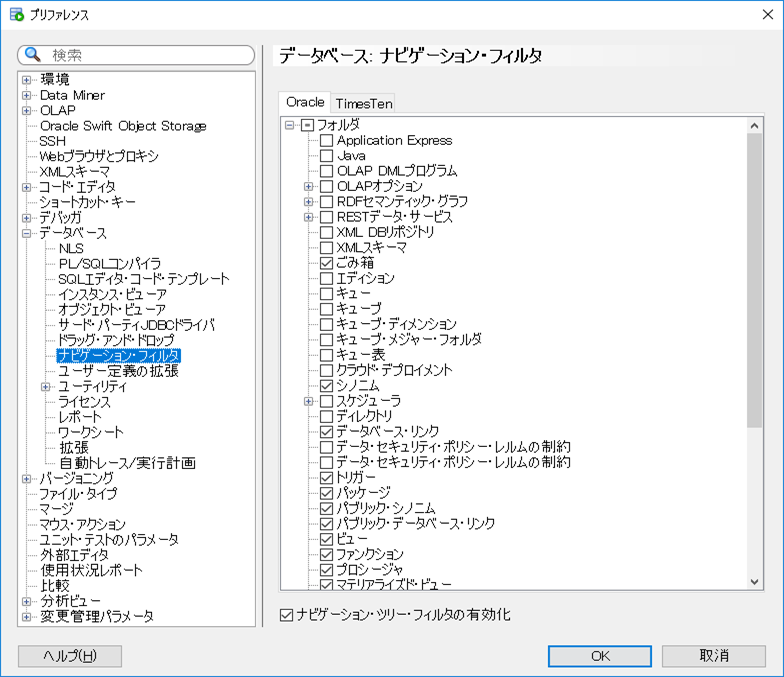Open 自動トレース/実行計画 settings
The image size is (784, 677).
coord(127,463)
